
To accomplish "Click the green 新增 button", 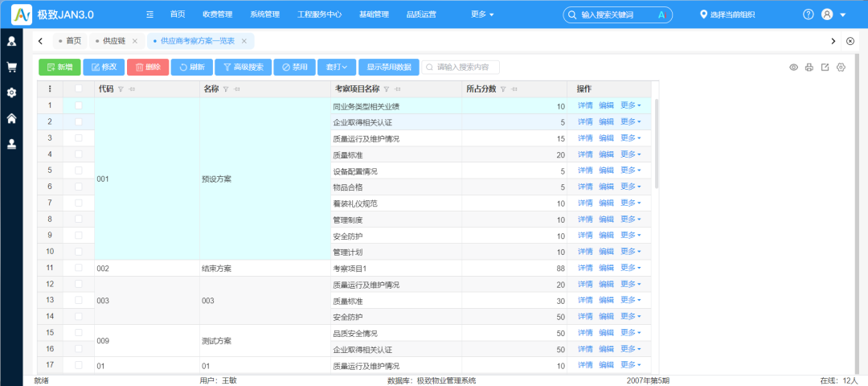I will pyautogui.click(x=59, y=68).
